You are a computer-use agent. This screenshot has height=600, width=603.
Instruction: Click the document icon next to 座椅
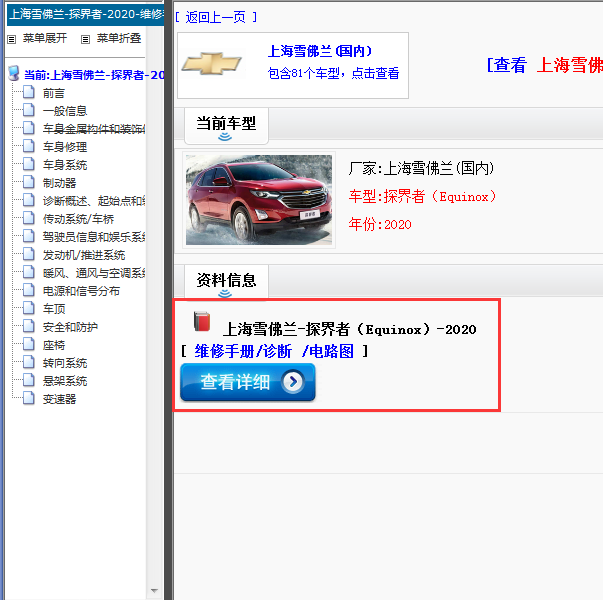tap(29, 344)
